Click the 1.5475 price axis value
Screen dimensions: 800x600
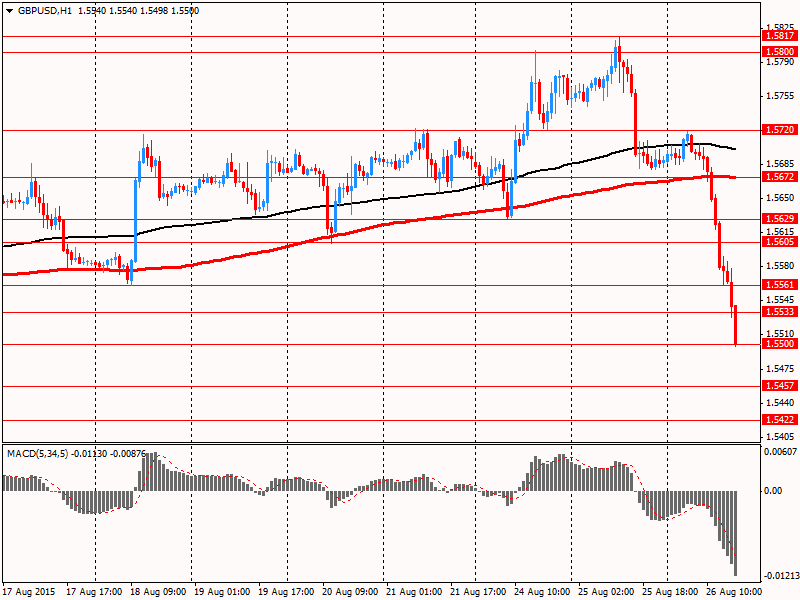[780, 368]
